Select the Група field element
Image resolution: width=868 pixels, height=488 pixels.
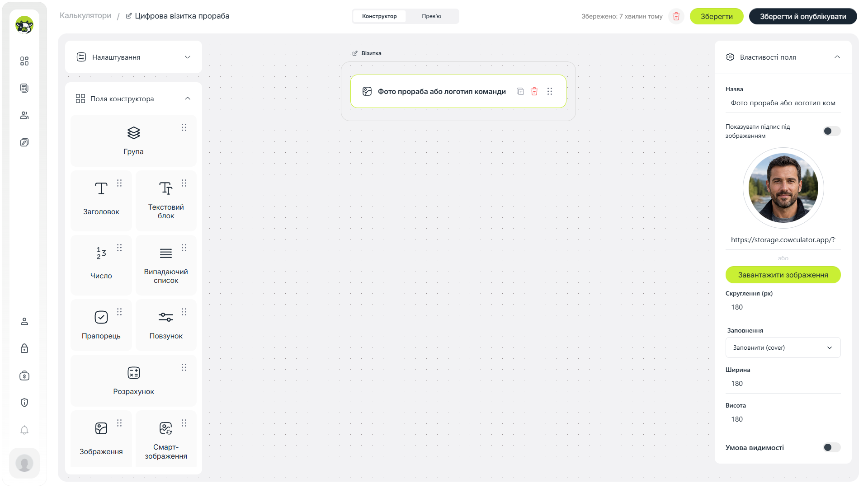pos(133,141)
